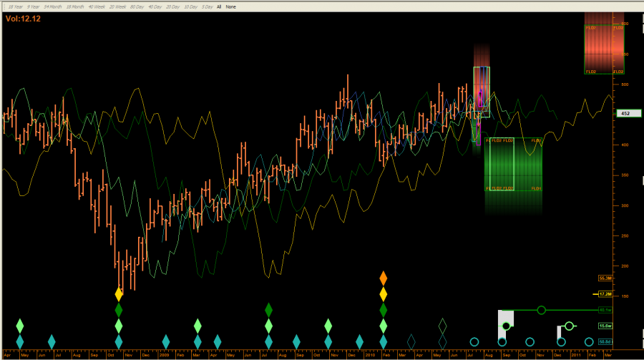Click the 55.3M cycle length label
Image resolution: width=644 pixels, height=360 pixels.
[x=605, y=278]
